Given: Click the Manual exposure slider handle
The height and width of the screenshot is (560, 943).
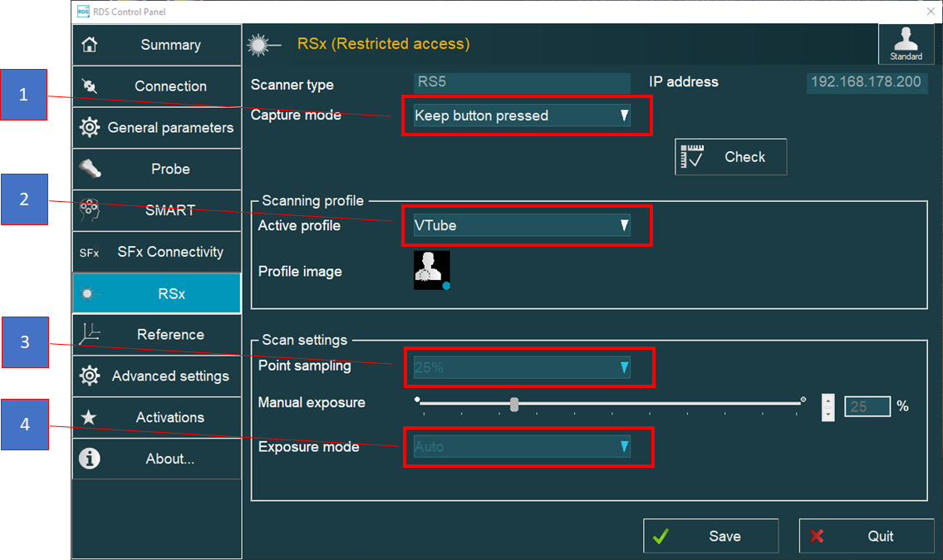Looking at the screenshot, I should tap(513, 405).
